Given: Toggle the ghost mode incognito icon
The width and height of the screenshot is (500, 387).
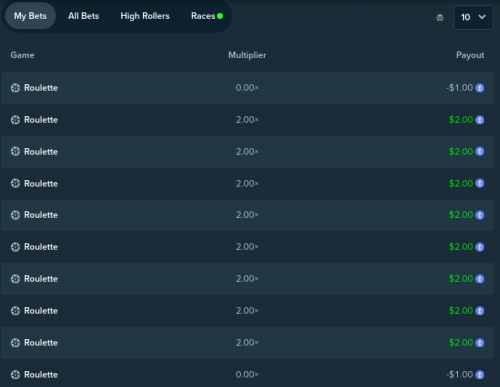Looking at the screenshot, I should (x=440, y=17).
